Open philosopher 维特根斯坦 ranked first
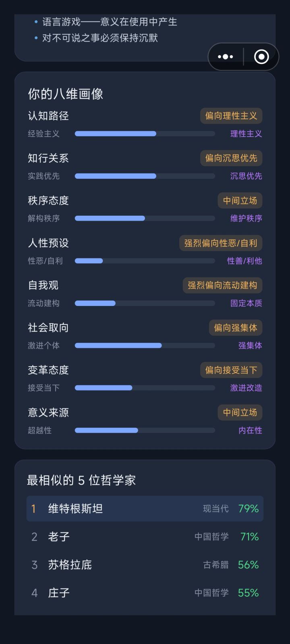290x644 pixels. click(145, 509)
